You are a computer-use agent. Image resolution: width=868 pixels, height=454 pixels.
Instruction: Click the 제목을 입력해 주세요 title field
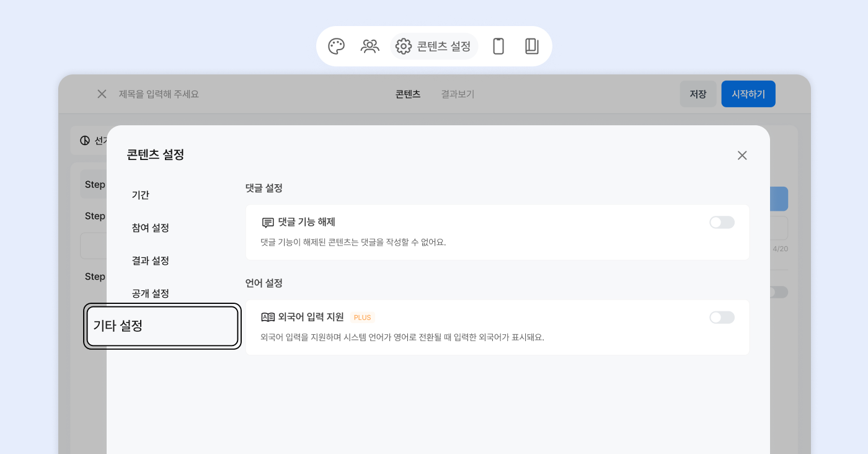[x=159, y=94]
